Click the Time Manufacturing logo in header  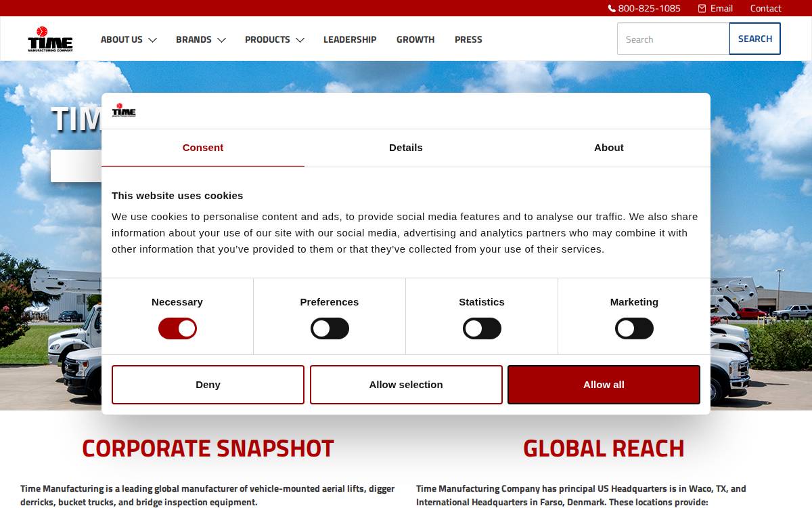tap(50, 39)
